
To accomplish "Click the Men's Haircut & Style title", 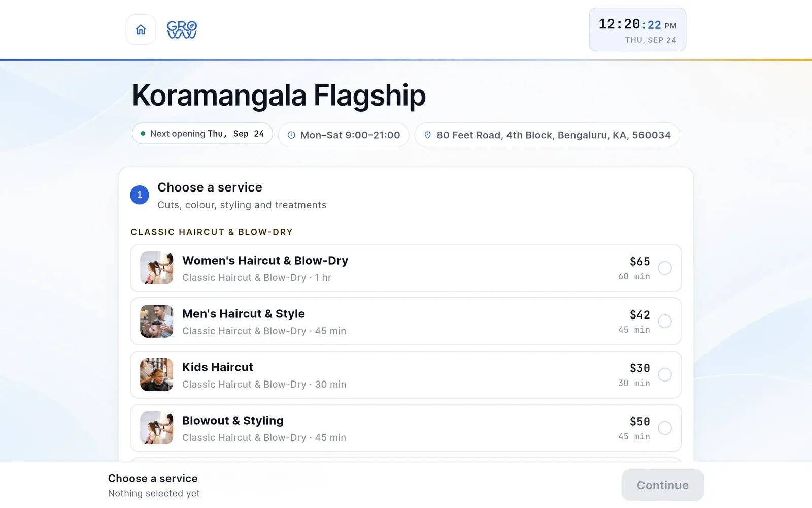I will pos(244,314).
